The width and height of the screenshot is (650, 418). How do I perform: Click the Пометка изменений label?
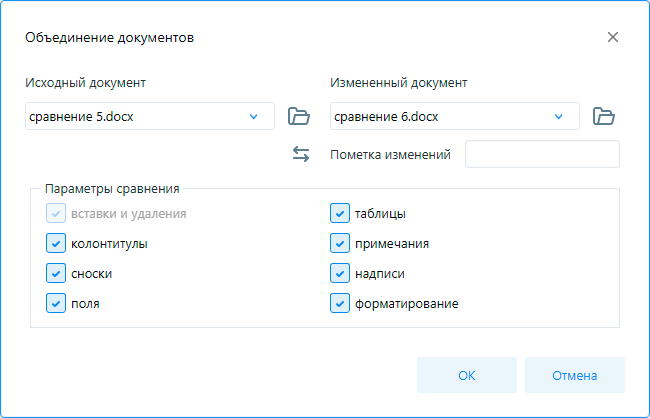click(390, 154)
